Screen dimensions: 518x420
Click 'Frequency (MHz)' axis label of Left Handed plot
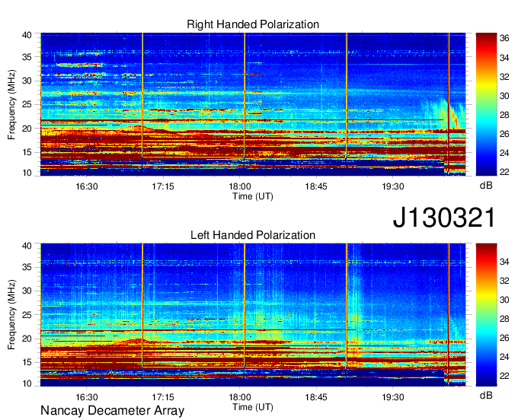pyautogui.click(x=11, y=315)
